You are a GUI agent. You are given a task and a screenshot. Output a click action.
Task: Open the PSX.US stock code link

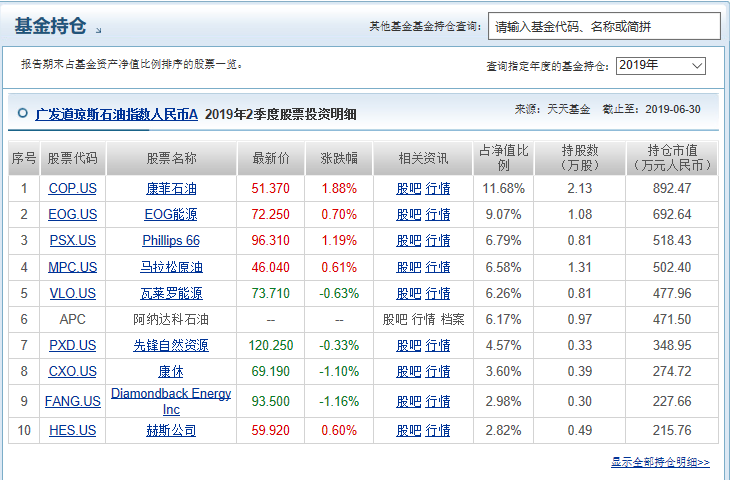point(72,241)
